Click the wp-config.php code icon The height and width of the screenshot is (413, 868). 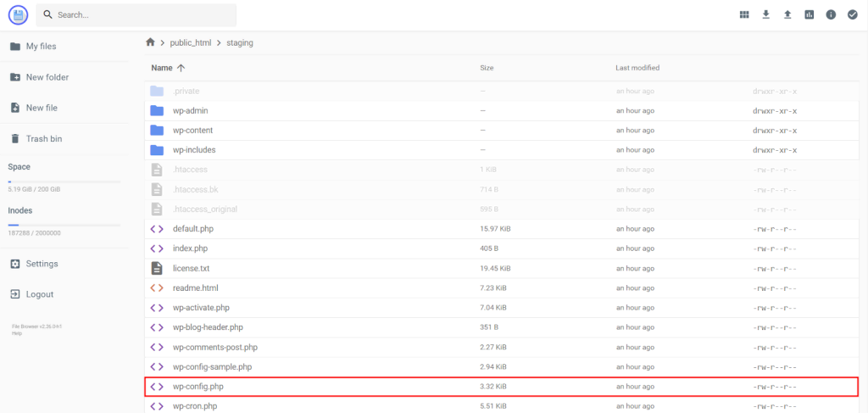click(x=157, y=387)
